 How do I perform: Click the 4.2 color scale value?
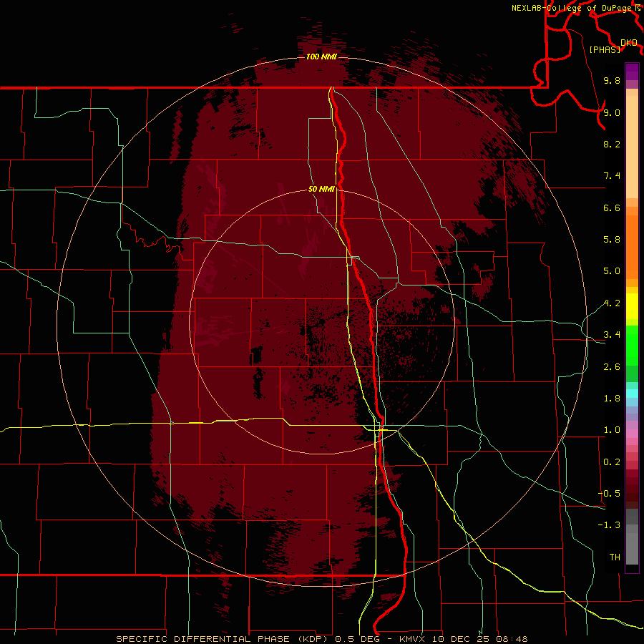point(612,303)
